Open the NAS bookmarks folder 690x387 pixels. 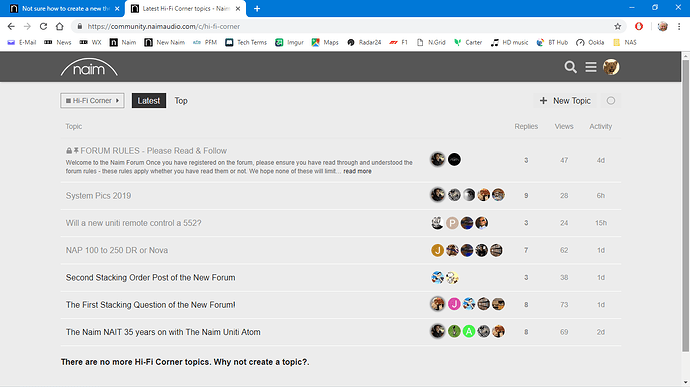625,42
